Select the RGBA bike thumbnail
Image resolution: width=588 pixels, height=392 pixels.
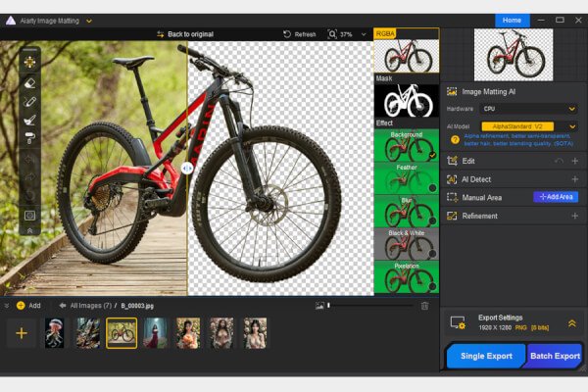[x=407, y=56]
